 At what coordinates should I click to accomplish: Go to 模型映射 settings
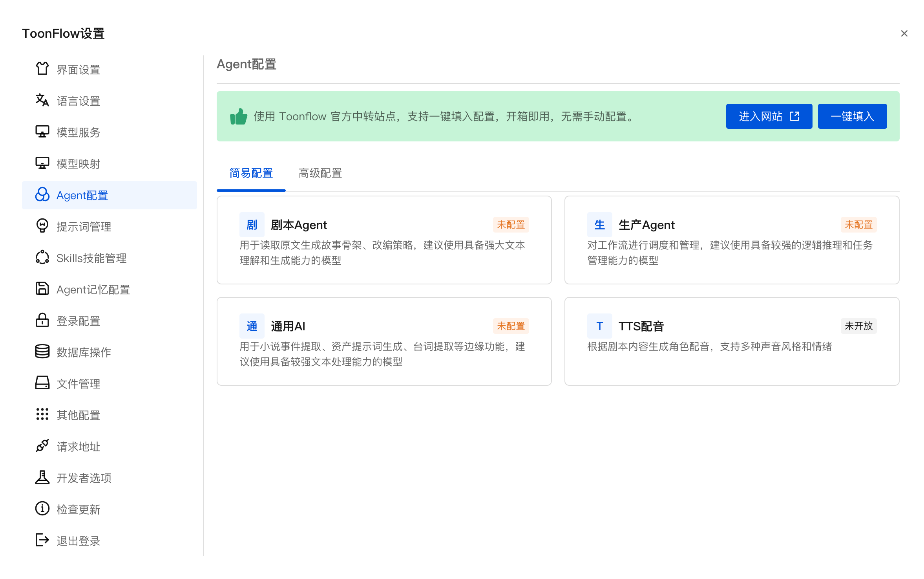(x=110, y=164)
